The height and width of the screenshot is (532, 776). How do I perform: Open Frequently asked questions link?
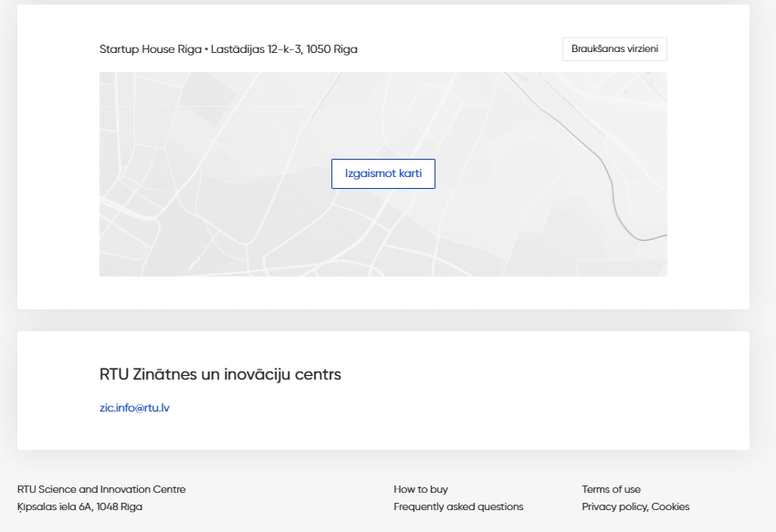click(x=458, y=506)
